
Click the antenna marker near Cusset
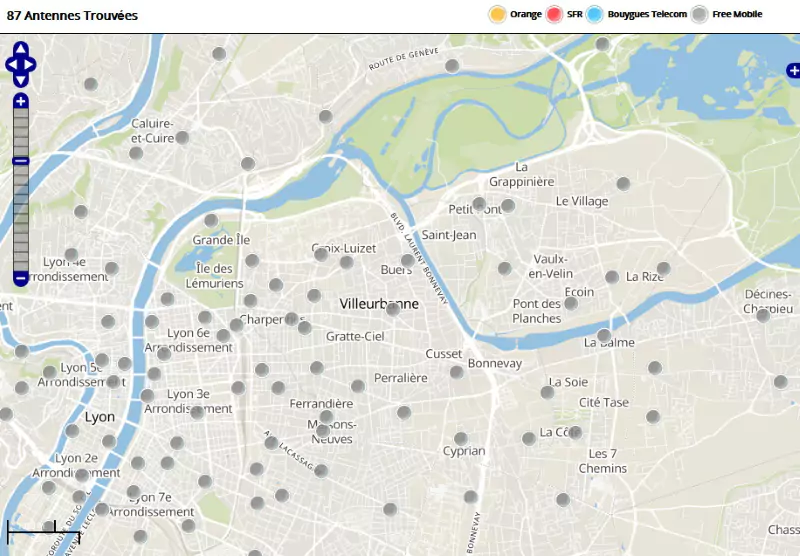point(457,372)
